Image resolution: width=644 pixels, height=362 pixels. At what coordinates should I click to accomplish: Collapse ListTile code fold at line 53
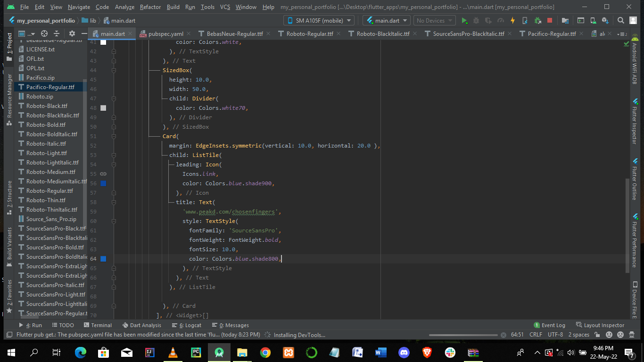(x=114, y=155)
